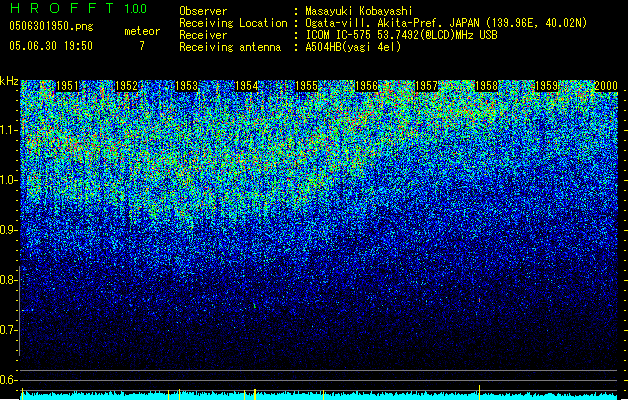
Task: Click the 1.1 frequency axis label
Action: click(x=9, y=130)
